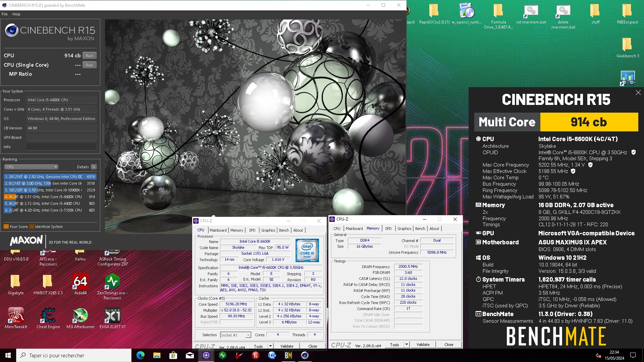Select the w_opencl_runti... installer icon

click(467, 13)
